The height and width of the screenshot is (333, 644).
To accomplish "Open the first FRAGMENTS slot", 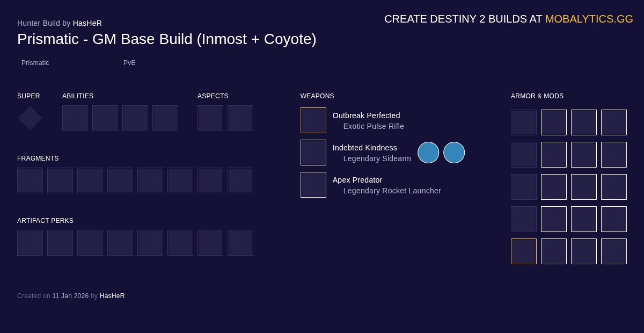I will [30, 180].
